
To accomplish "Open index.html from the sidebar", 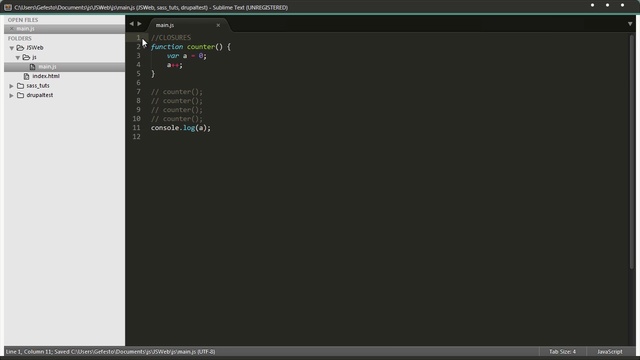I will [x=46, y=76].
